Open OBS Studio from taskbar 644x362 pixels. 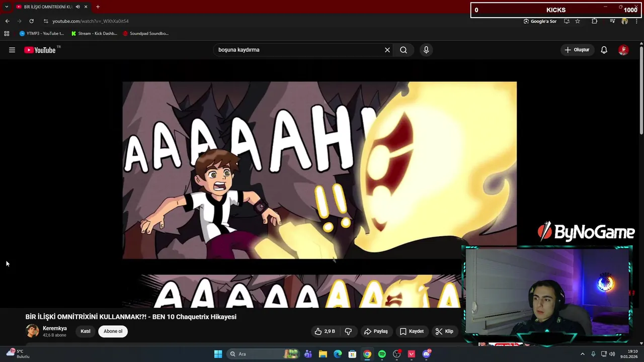tap(397, 354)
